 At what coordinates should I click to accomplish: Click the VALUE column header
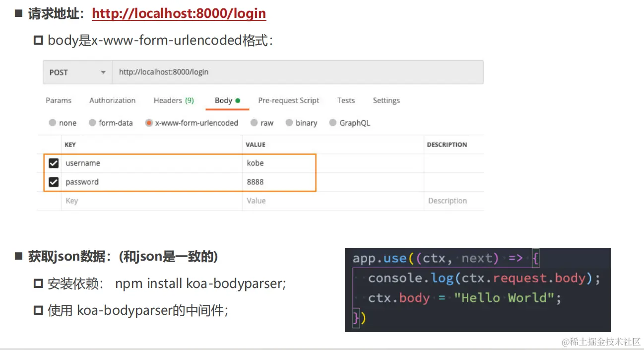pyautogui.click(x=256, y=144)
